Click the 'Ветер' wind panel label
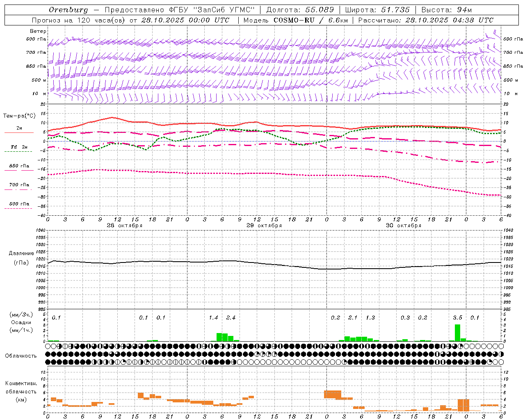Viewport: 525px width, 420px height. click(x=38, y=31)
